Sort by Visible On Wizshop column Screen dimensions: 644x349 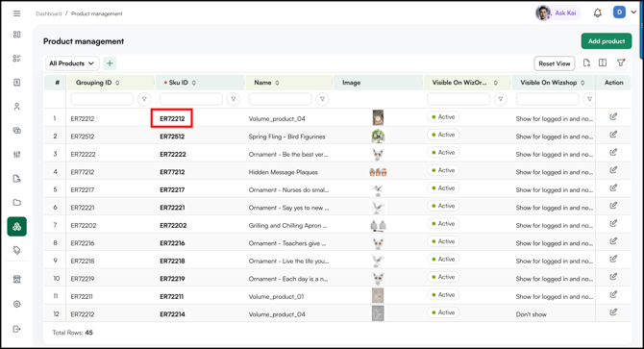[582, 83]
